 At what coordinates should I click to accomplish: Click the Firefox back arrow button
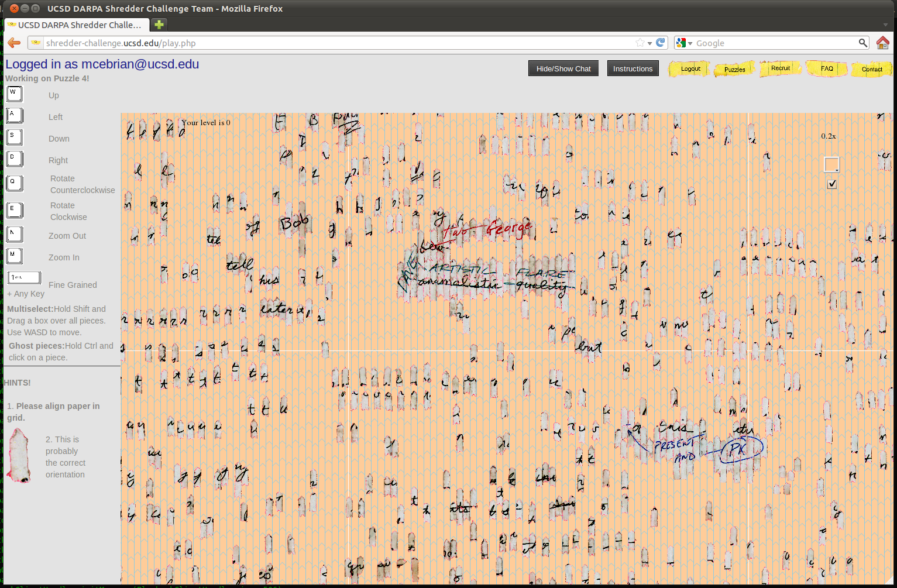pos(14,43)
